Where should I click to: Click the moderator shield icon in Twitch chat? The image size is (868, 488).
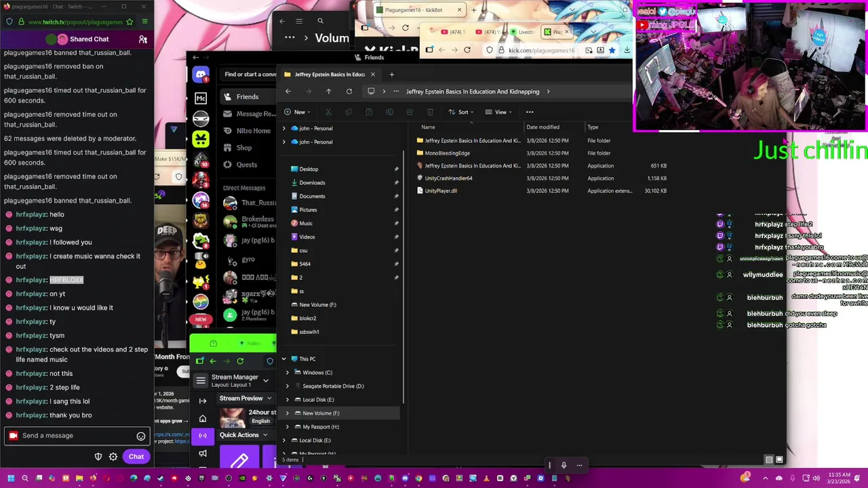[98, 457]
